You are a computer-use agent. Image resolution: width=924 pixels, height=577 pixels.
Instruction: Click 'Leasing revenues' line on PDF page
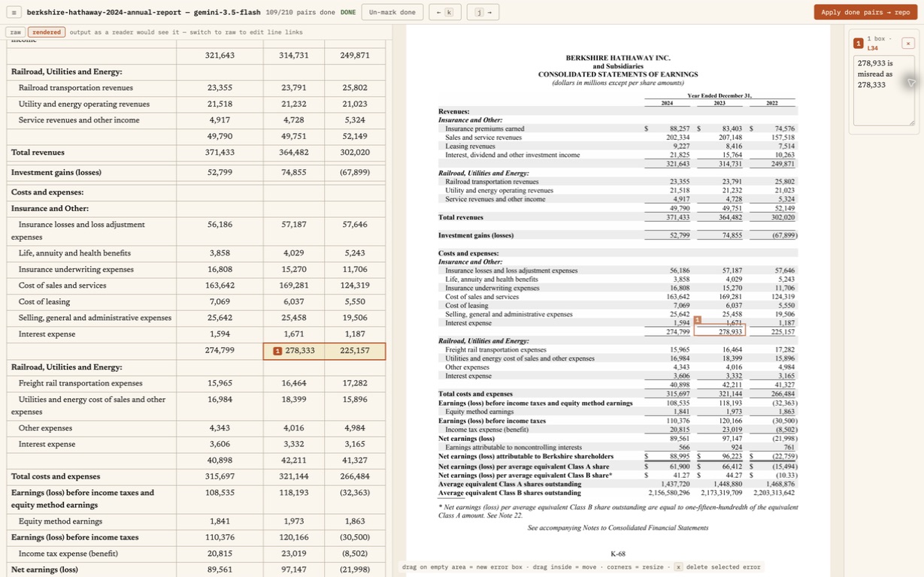point(470,147)
